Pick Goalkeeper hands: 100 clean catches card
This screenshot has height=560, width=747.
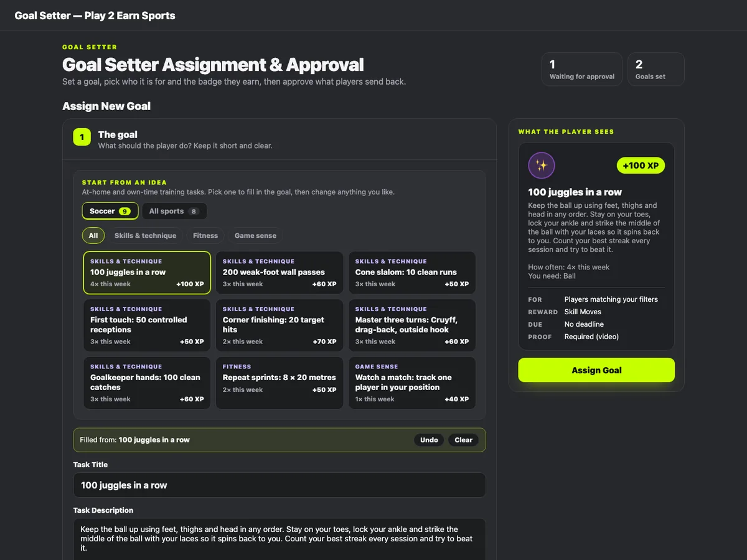(x=147, y=383)
